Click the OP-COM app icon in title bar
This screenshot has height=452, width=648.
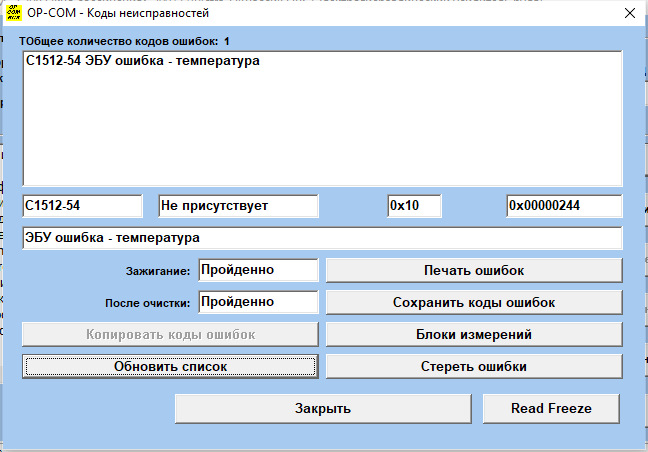click(x=14, y=12)
